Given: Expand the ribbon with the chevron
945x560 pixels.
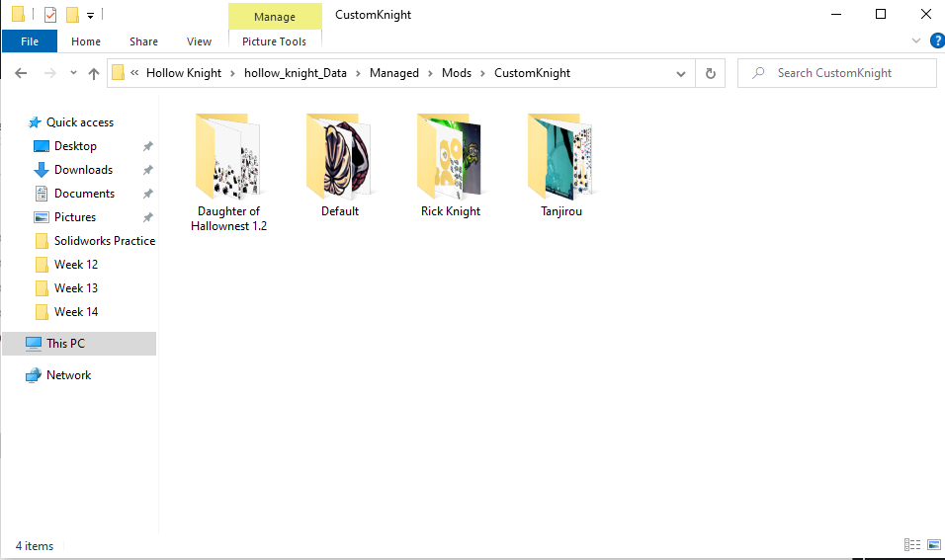Looking at the screenshot, I should [916, 40].
